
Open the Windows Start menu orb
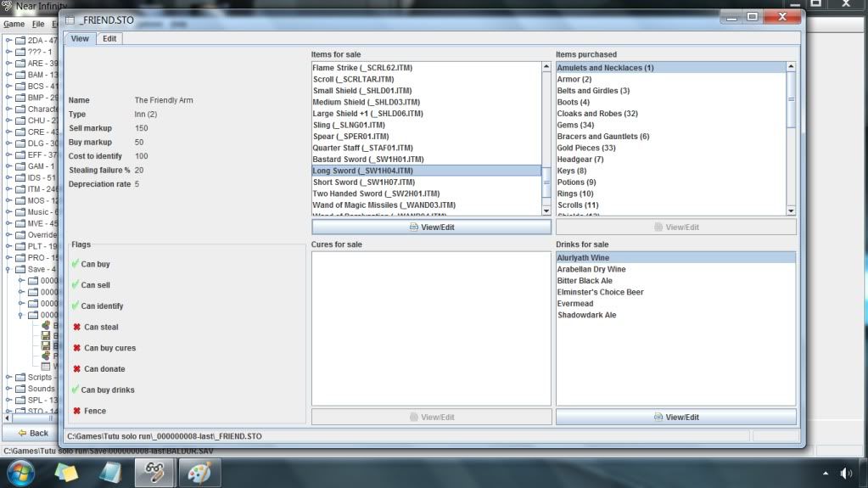click(x=20, y=472)
